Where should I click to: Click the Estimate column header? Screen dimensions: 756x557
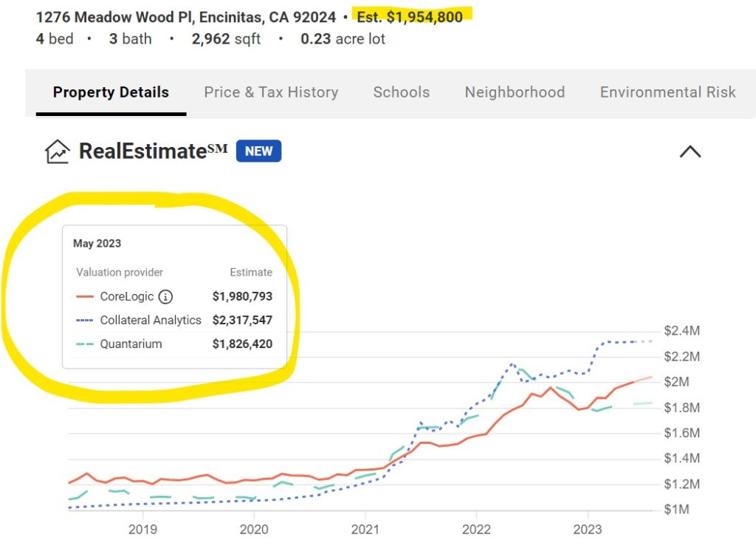point(251,272)
